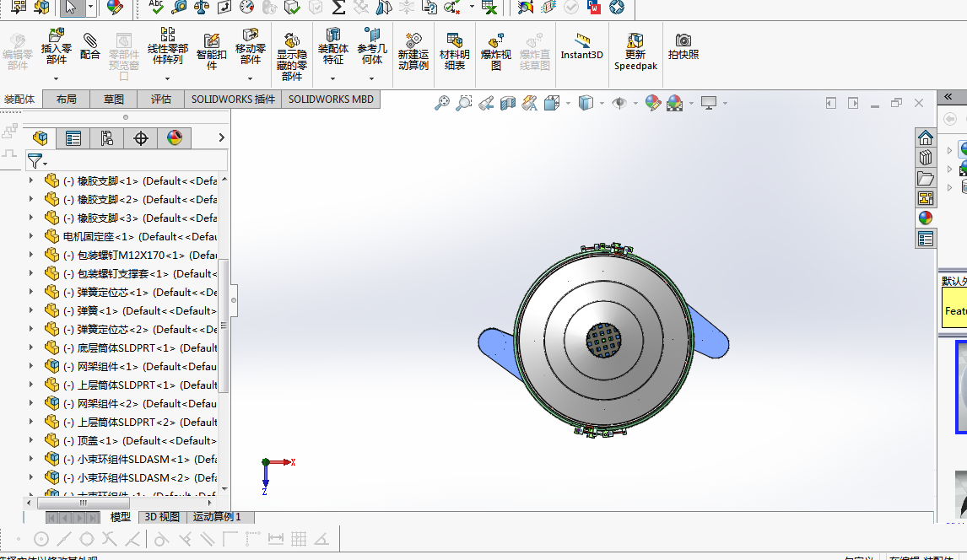Switch to 3D 视图 bottom tab
967x560 pixels.
tap(161, 517)
